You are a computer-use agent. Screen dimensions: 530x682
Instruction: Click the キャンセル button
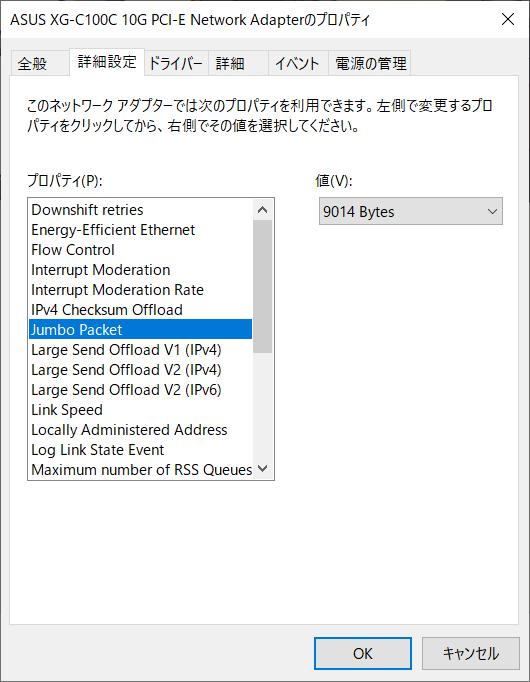tap(470, 653)
